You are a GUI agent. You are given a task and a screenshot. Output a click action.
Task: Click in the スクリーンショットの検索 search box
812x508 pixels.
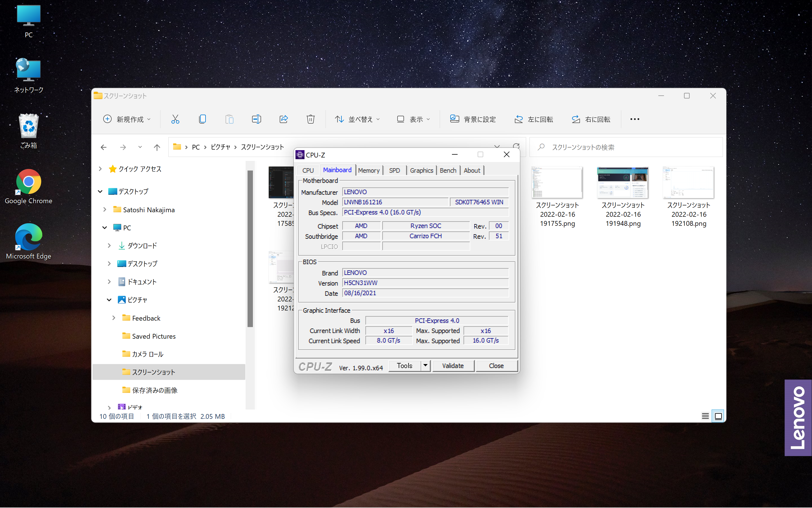click(626, 147)
